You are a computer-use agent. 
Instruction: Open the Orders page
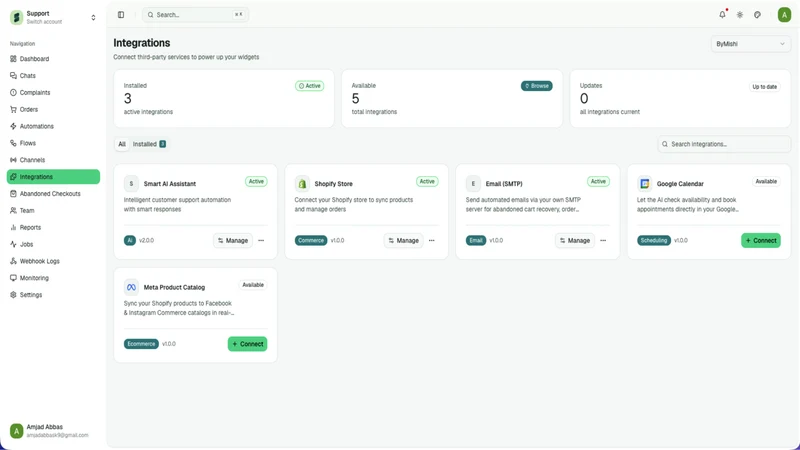[x=53, y=109]
